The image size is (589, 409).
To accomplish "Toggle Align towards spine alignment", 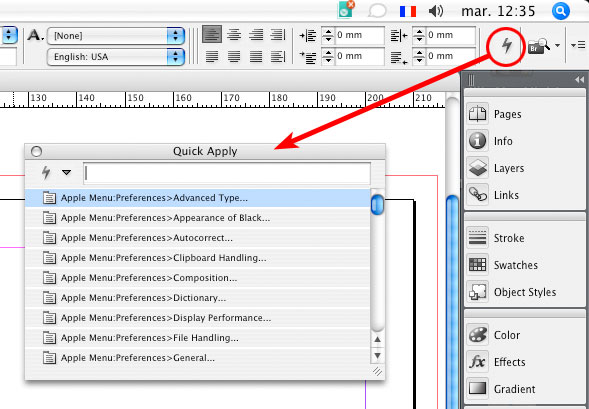I will click(x=278, y=35).
